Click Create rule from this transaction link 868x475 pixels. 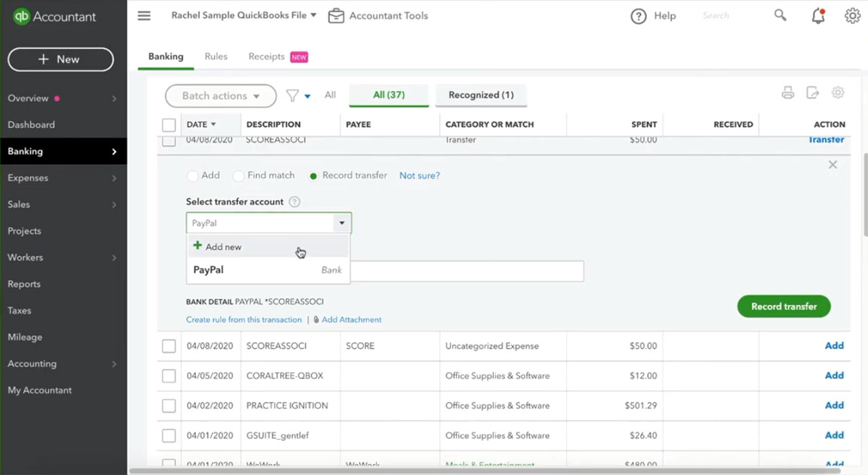tap(244, 320)
